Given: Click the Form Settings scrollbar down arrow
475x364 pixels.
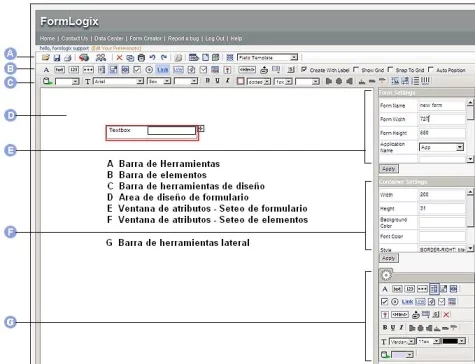Looking at the screenshot, I should coord(470,159).
